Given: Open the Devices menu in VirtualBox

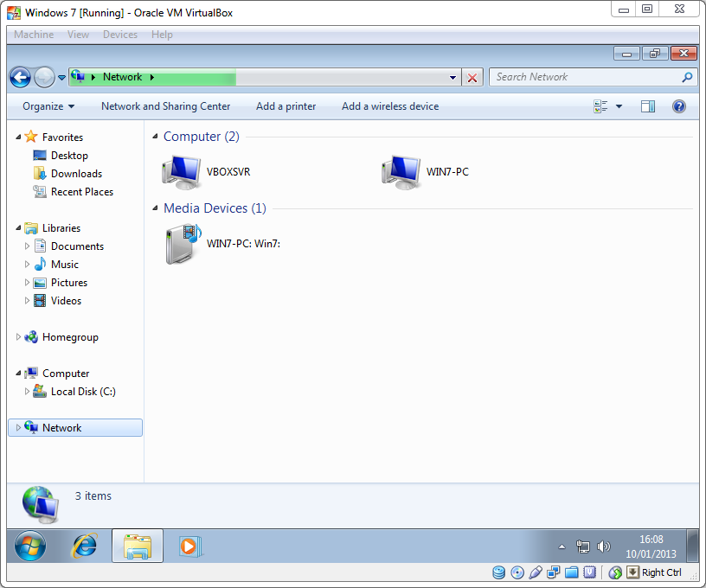Looking at the screenshot, I should [119, 35].
